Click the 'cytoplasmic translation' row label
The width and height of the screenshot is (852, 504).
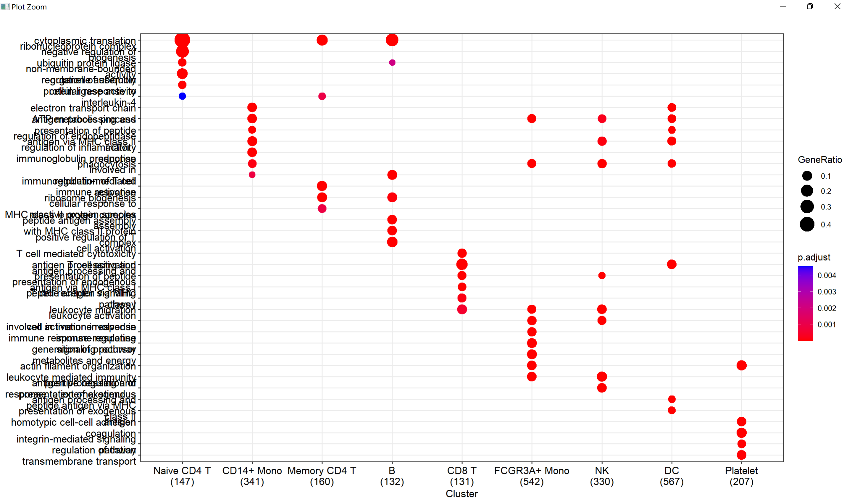coord(85,41)
